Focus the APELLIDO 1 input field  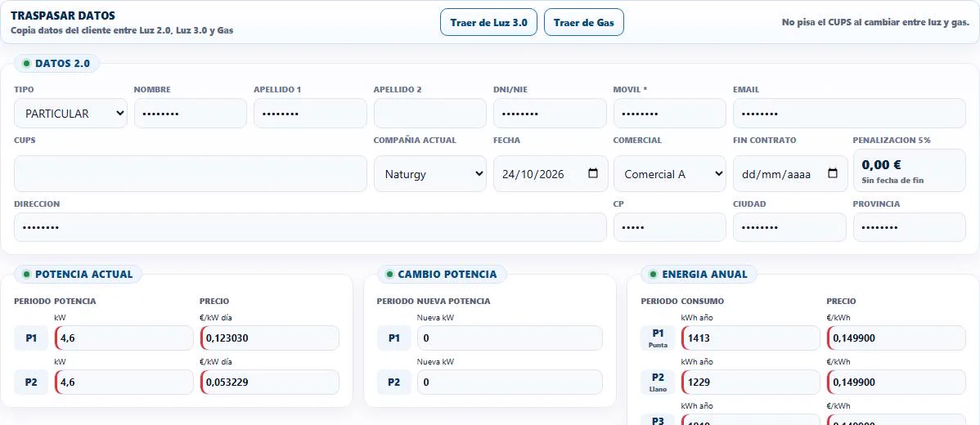(x=310, y=114)
